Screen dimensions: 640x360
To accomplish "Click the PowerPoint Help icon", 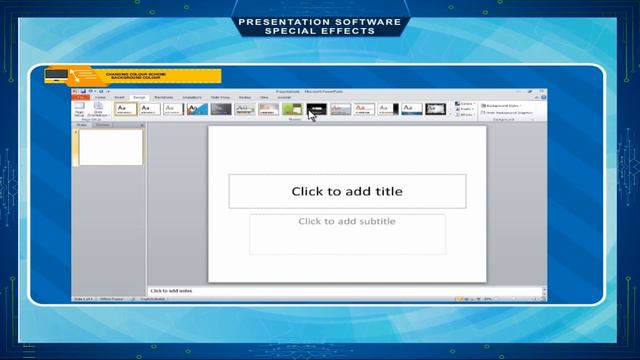I will 543,98.
